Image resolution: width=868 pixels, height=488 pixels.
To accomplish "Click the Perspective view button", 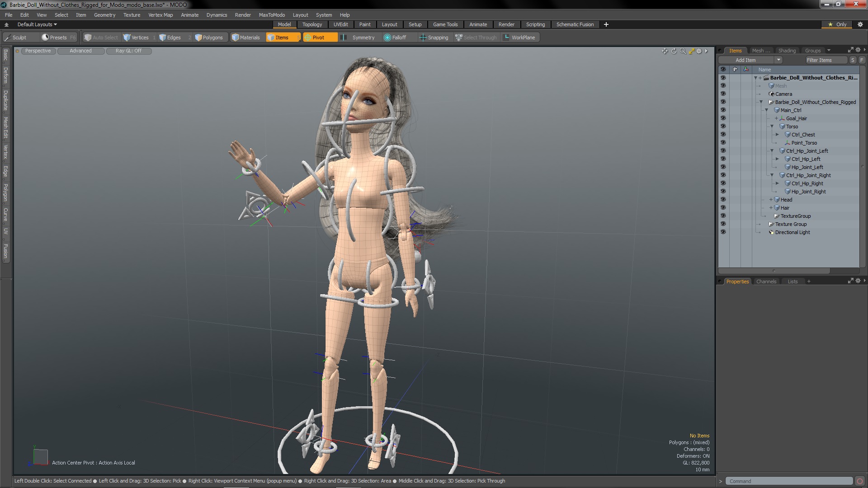I will 38,51.
